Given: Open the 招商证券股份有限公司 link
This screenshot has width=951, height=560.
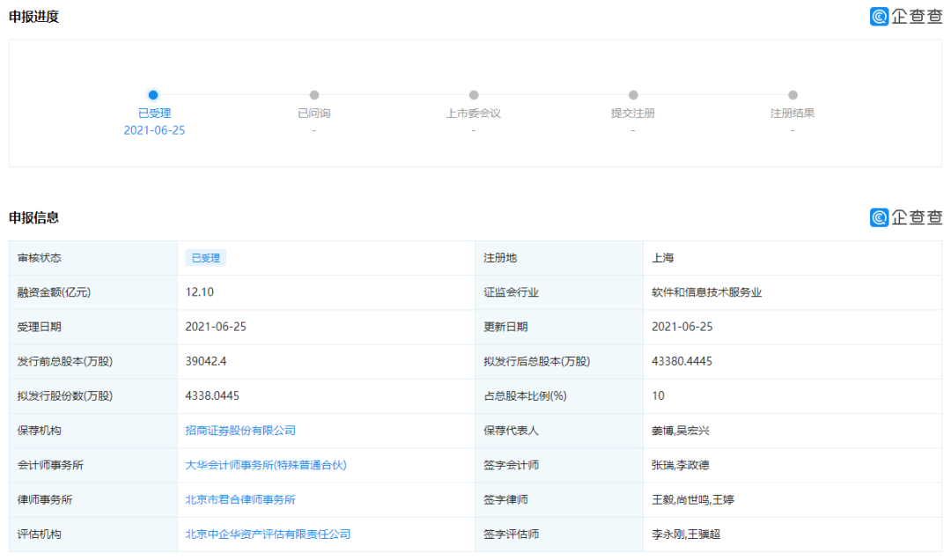Looking at the screenshot, I should [240, 431].
